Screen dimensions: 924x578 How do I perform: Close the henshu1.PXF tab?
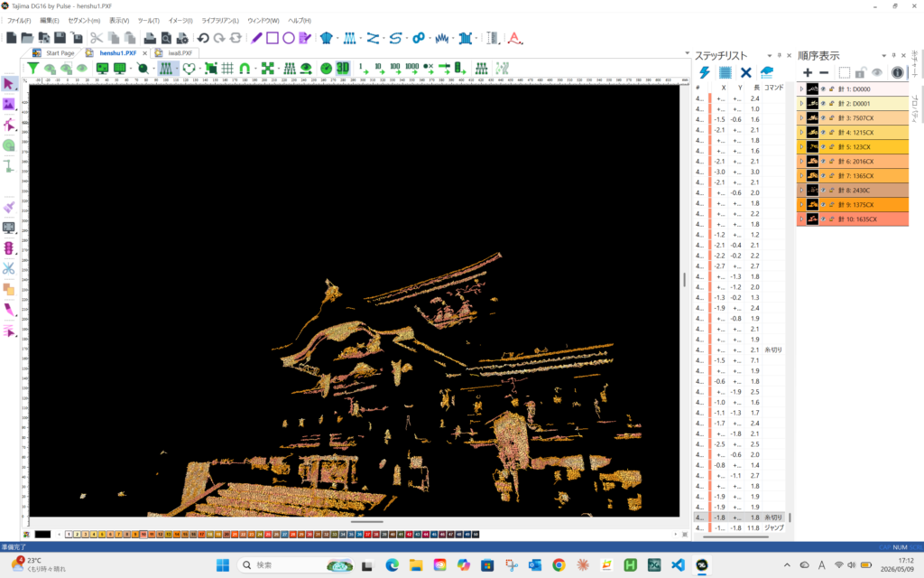145,53
